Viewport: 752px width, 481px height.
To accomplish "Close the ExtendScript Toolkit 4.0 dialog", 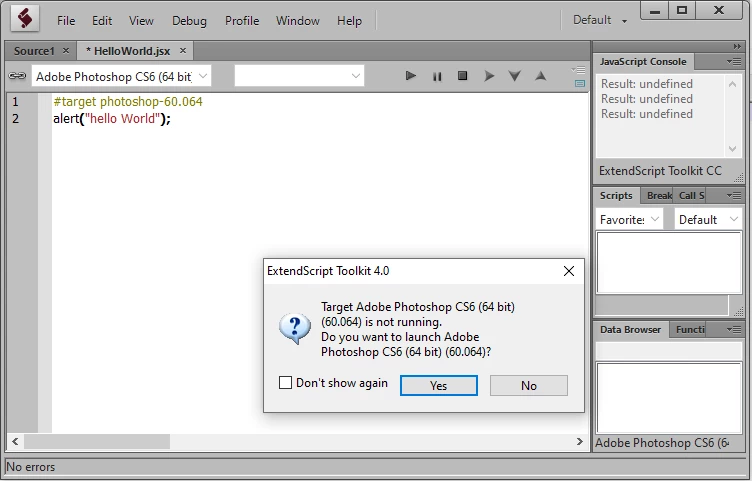I will point(569,271).
